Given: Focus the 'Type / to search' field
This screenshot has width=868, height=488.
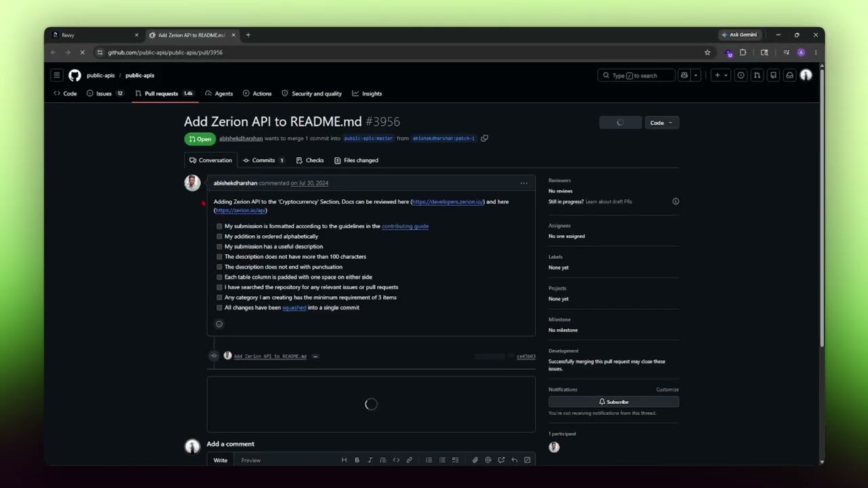Looking at the screenshot, I should pos(636,75).
